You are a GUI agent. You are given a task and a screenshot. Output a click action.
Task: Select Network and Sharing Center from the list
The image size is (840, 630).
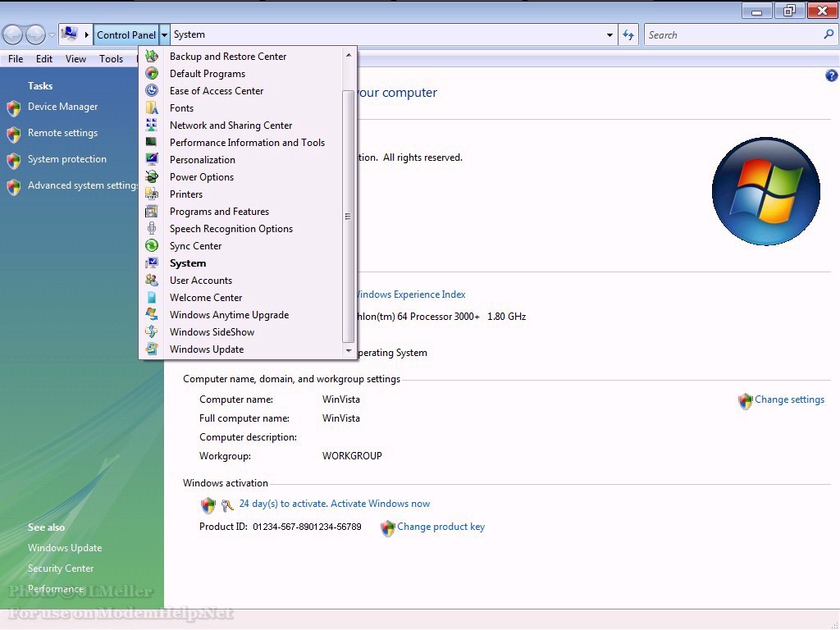coord(231,126)
